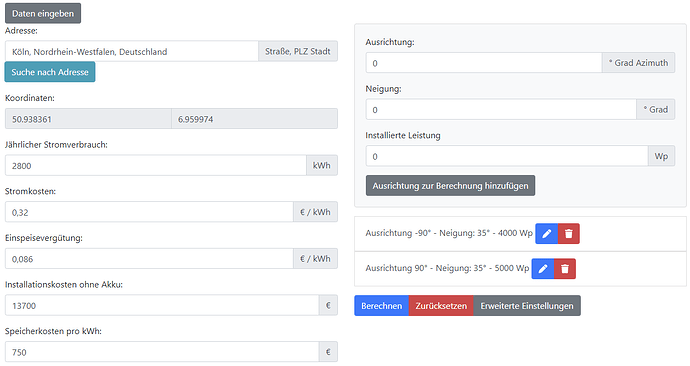
Task: Click the 'Straße, PLZ Stadt' addon label
Action: 298,51
